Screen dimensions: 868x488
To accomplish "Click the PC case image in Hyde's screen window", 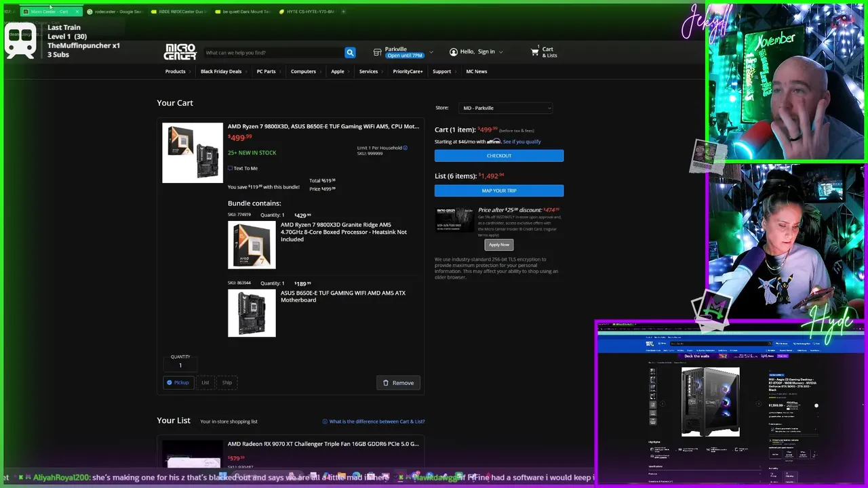I will (x=710, y=403).
